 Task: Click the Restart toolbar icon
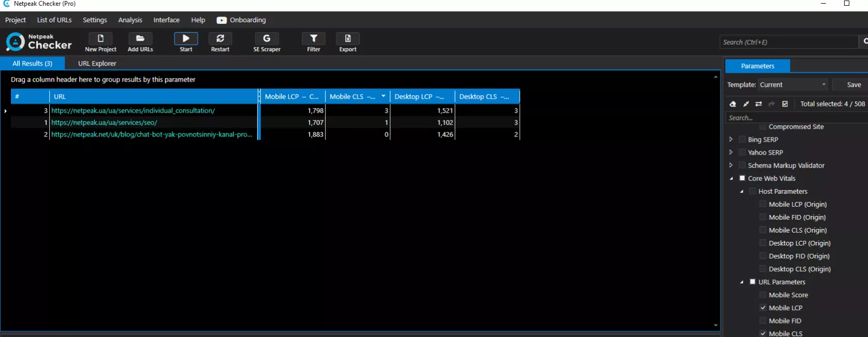(220, 42)
